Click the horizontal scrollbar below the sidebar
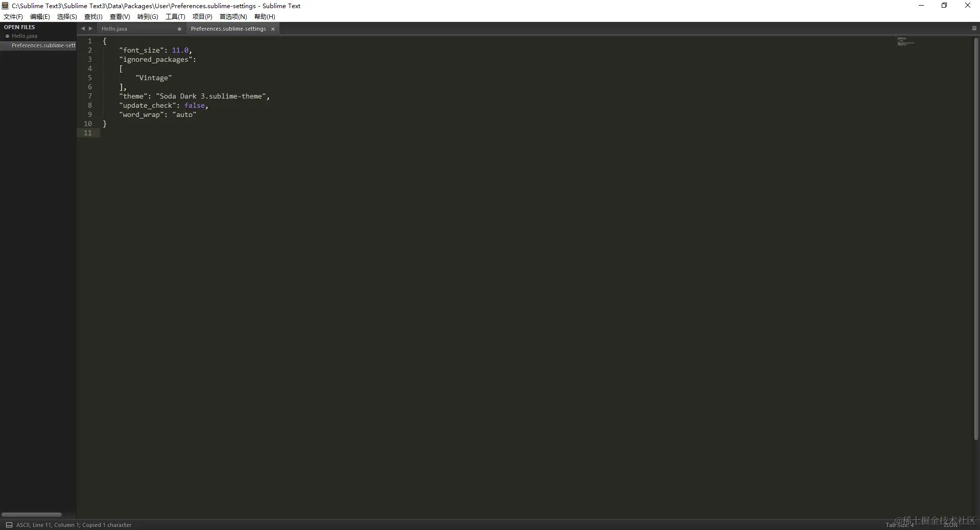The image size is (980, 530). click(x=31, y=514)
